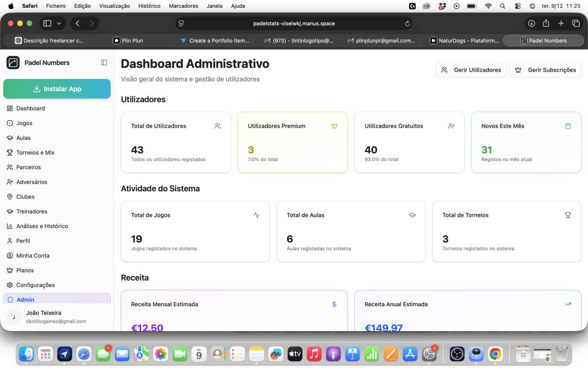Open Safari tab groups dropdown arrow
This screenshot has width=588, height=368.
point(59,24)
